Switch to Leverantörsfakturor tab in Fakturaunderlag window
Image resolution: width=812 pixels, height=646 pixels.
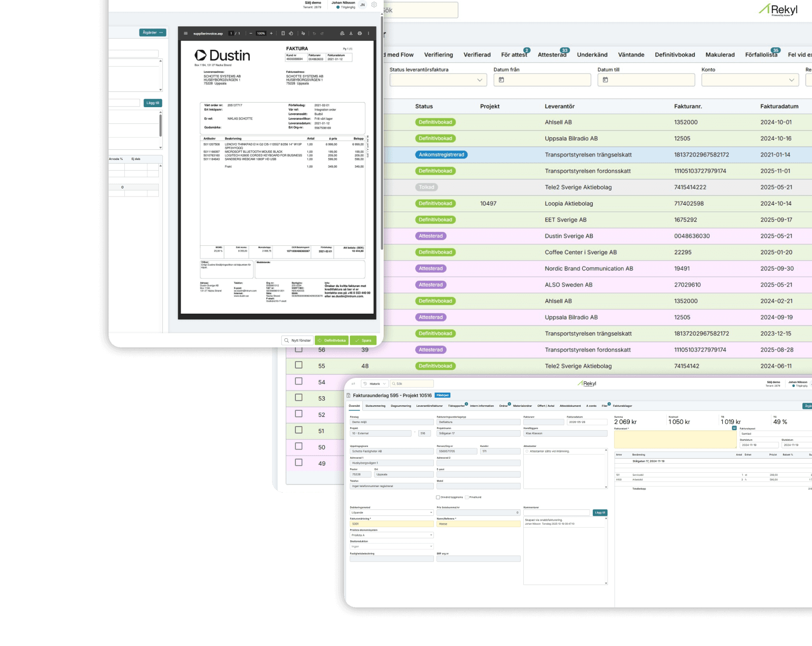pyautogui.click(x=429, y=406)
